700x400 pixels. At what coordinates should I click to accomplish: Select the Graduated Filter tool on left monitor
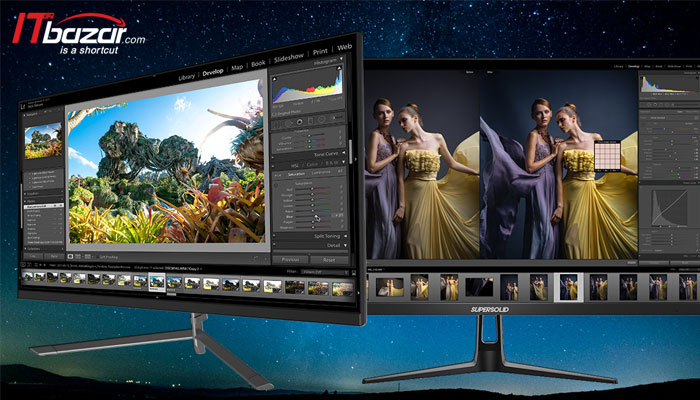click(310, 121)
